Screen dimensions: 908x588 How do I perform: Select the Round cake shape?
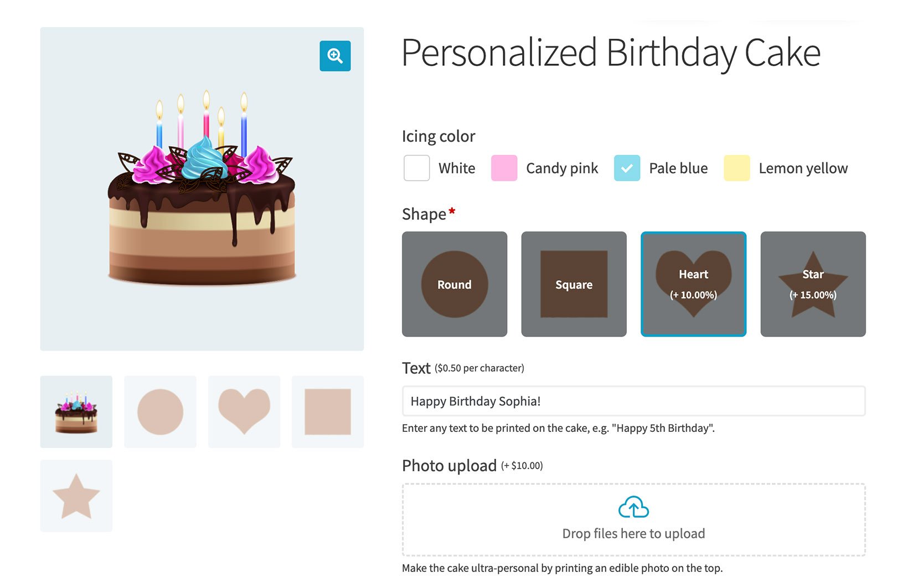tap(454, 284)
